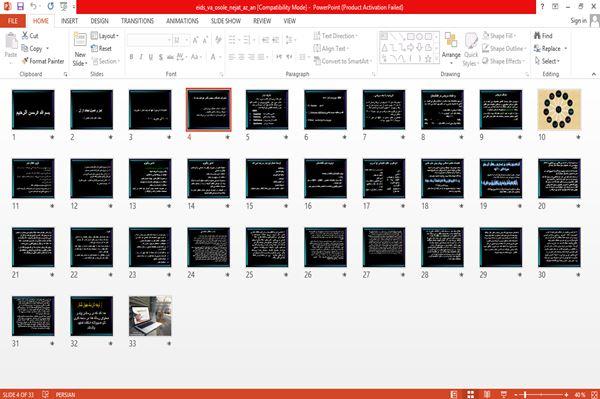Click the Format Painter brush
The height and width of the screenshot is (399, 600).
tap(25, 61)
